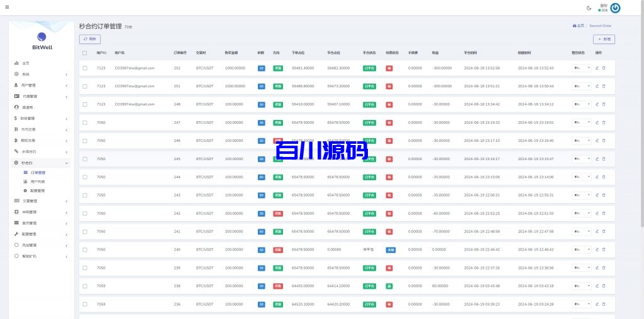Check the checkbox for order 244
This screenshot has width=644, height=319.
tap(85, 176)
